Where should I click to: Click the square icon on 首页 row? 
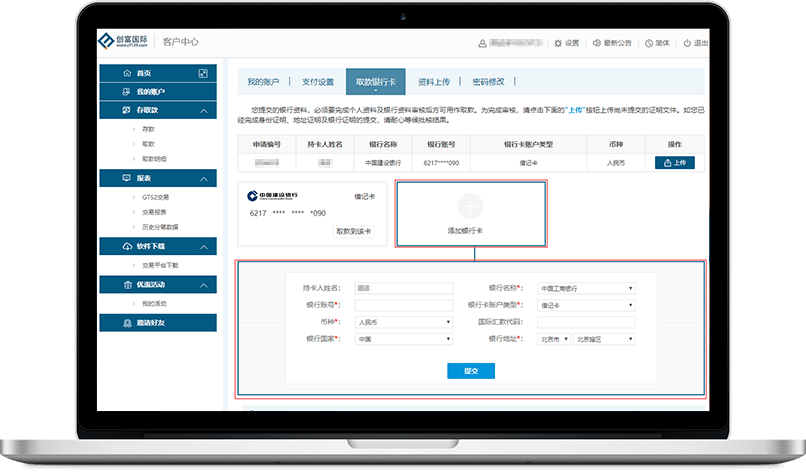pos(203,73)
